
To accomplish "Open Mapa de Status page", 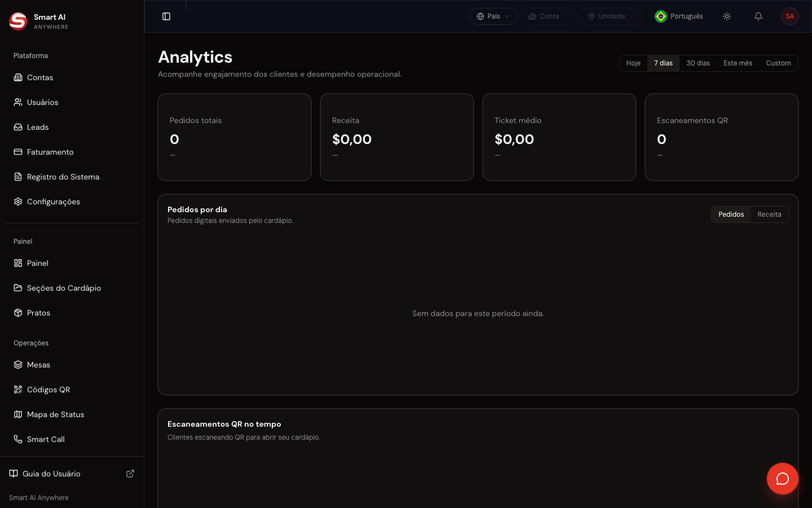I will (72, 414).
